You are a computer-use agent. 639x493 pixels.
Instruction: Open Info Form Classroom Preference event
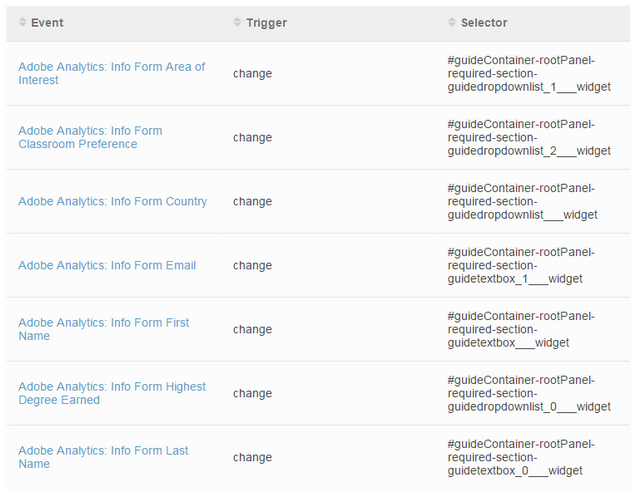90,137
